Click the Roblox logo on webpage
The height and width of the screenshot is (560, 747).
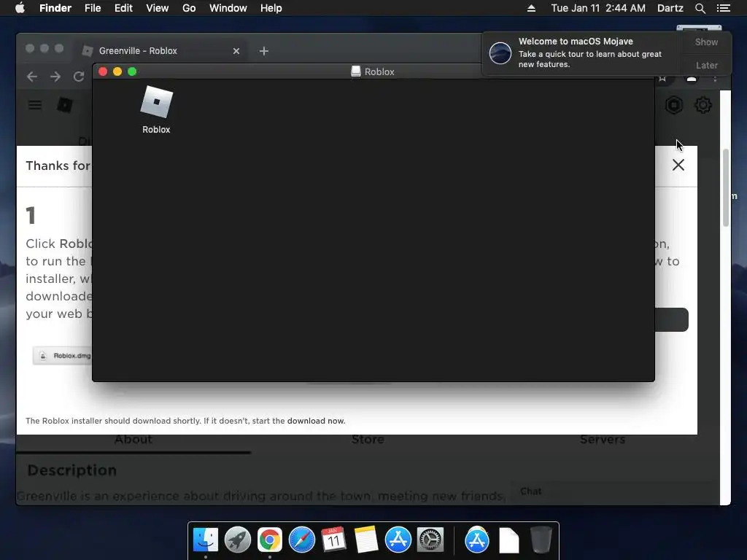coord(65,105)
